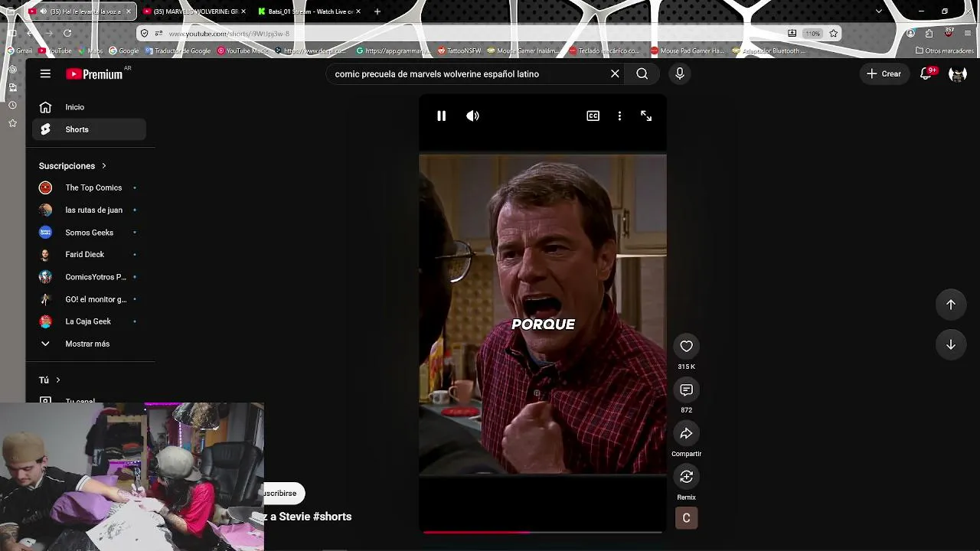980x551 pixels.
Task: Open the Traductor de Google bookmark
Action: tap(177, 51)
